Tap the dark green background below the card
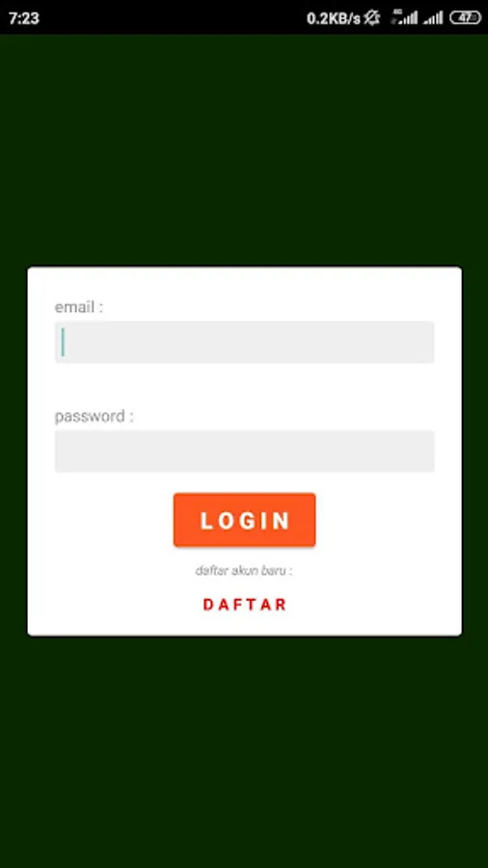 pyautogui.click(x=244, y=751)
